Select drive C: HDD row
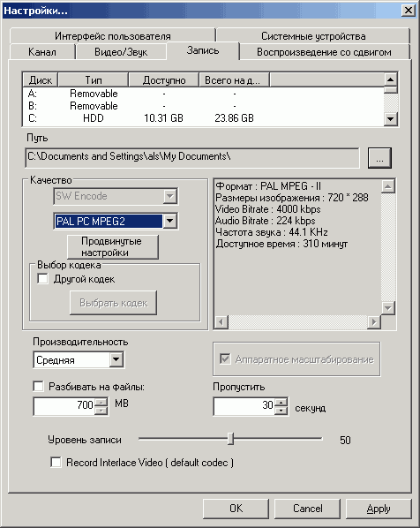The width and height of the screenshot is (420, 528). [x=203, y=118]
